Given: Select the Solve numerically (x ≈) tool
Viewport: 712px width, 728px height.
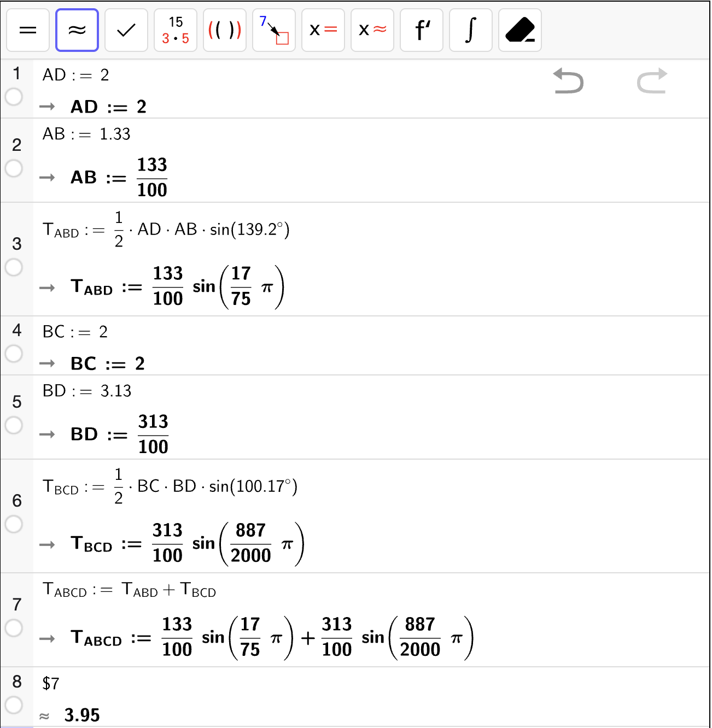Looking at the screenshot, I should [372, 31].
